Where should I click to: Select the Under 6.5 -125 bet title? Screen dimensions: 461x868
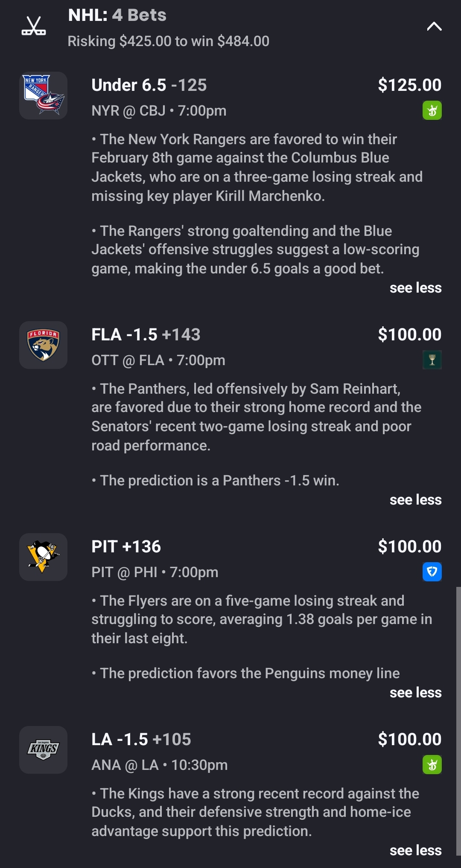tap(149, 85)
